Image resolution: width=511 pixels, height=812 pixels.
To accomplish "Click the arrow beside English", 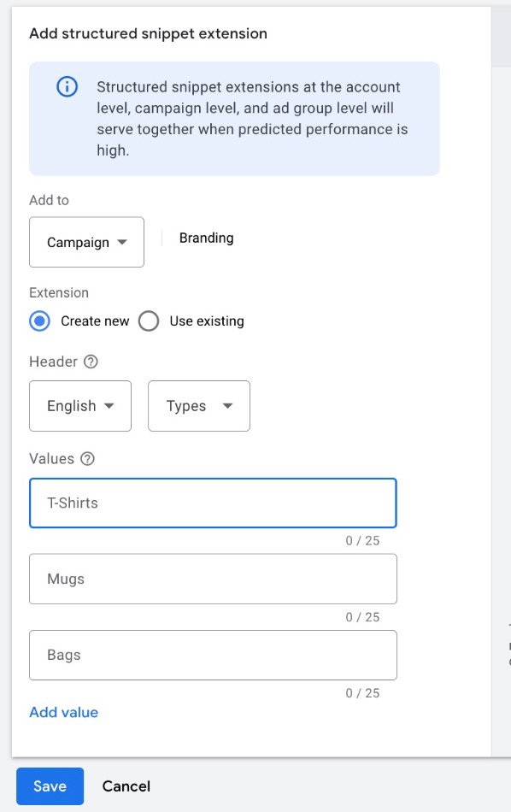I will (x=109, y=405).
